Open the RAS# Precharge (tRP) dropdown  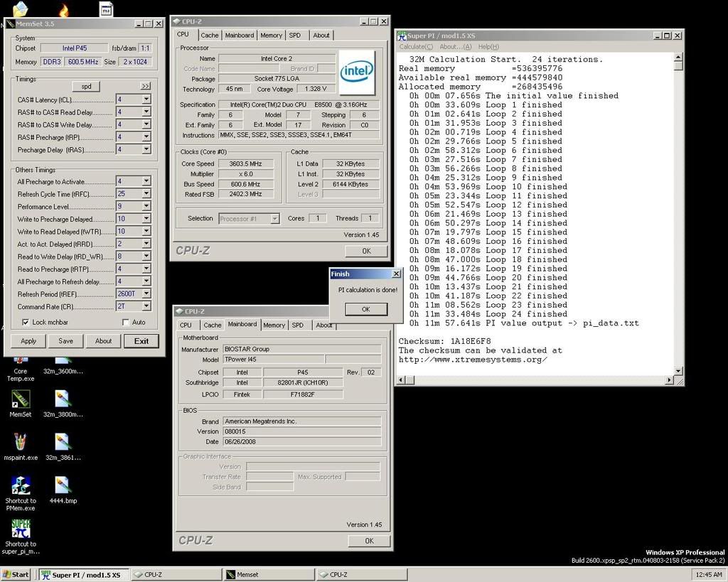point(146,137)
